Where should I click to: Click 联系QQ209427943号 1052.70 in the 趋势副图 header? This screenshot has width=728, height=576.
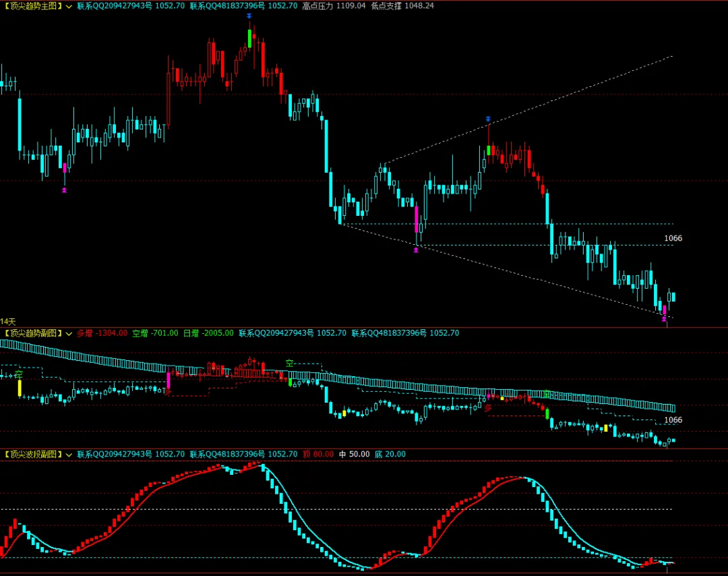pos(293,333)
